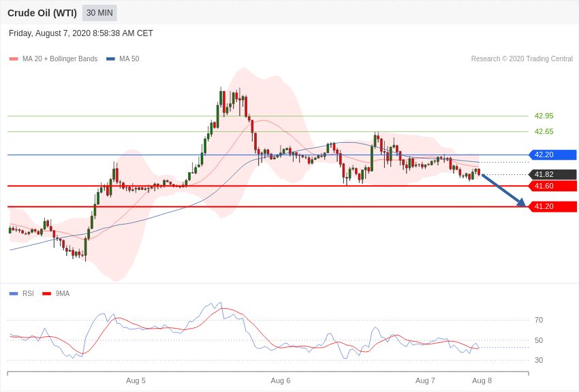Click the Aug 5 date axis label
The image size is (579, 392).
pos(136,380)
